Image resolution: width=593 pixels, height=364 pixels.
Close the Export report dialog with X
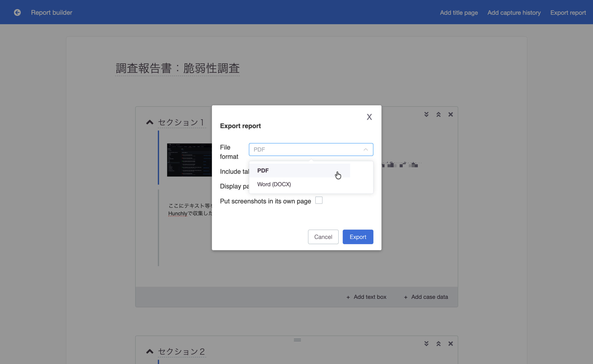369,117
